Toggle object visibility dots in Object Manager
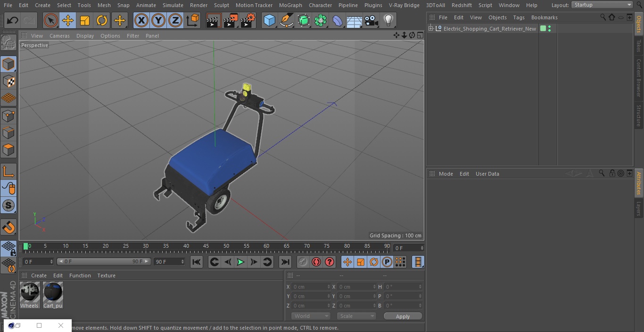This screenshot has height=332, width=644. coord(549,29)
